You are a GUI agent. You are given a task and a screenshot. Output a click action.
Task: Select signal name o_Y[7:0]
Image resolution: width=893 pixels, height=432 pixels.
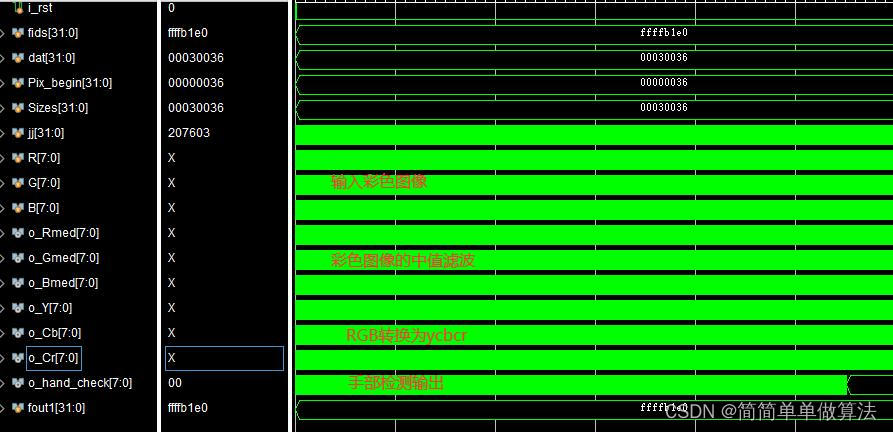[x=50, y=308]
